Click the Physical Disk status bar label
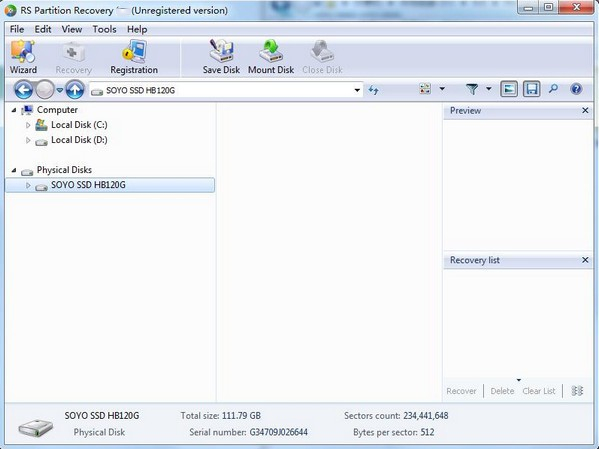 point(99,432)
